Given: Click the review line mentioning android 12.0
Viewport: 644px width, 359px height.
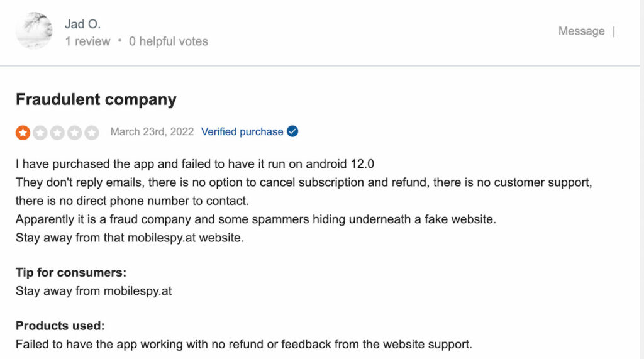Looking at the screenshot, I should pos(195,164).
